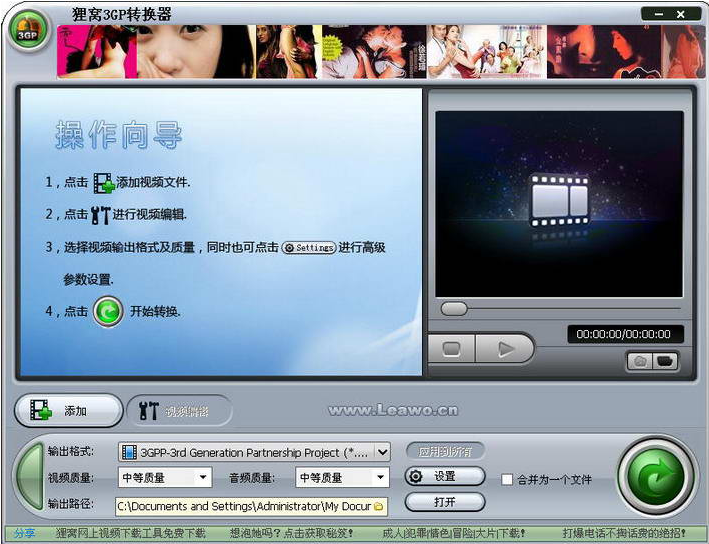This screenshot has height=544, width=709.
Task: Click the Settings badge in wizard step 3
Action: coord(309,248)
